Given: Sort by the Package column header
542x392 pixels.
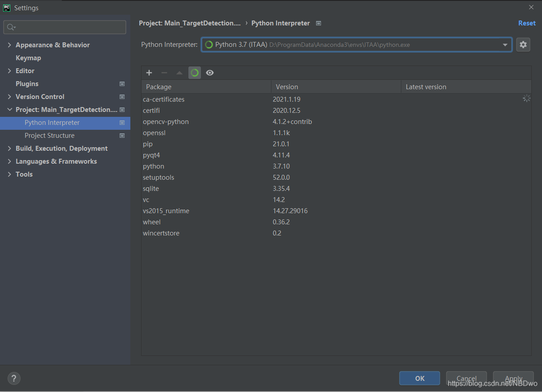Looking at the screenshot, I should click(206, 87).
